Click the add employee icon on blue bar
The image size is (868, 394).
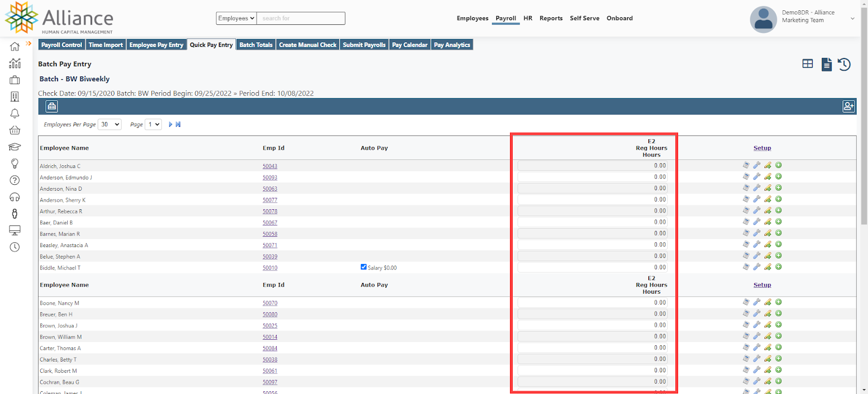click(849, 106)
